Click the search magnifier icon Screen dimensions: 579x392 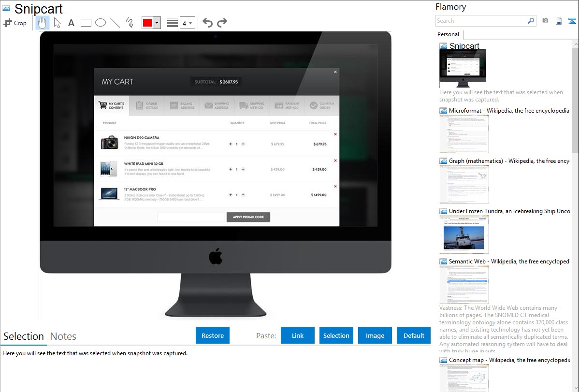(x=531, y=21)
